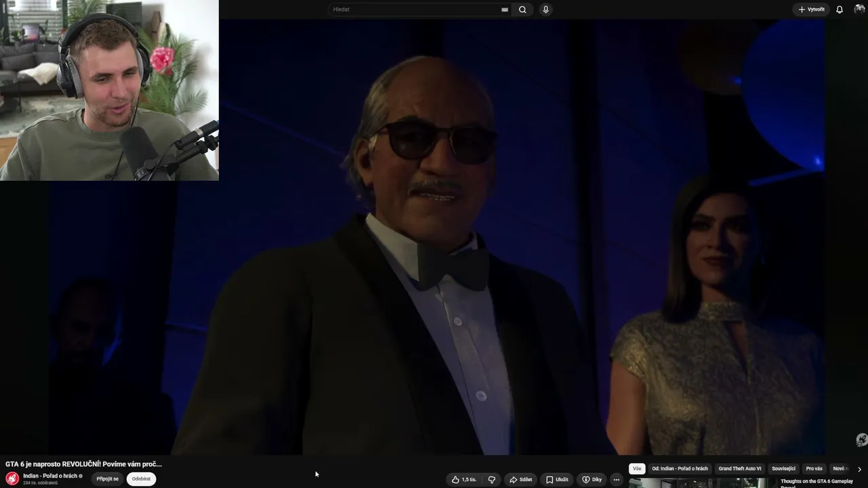
Task: Subscribe with the Odebírat button
Action: 141,479
